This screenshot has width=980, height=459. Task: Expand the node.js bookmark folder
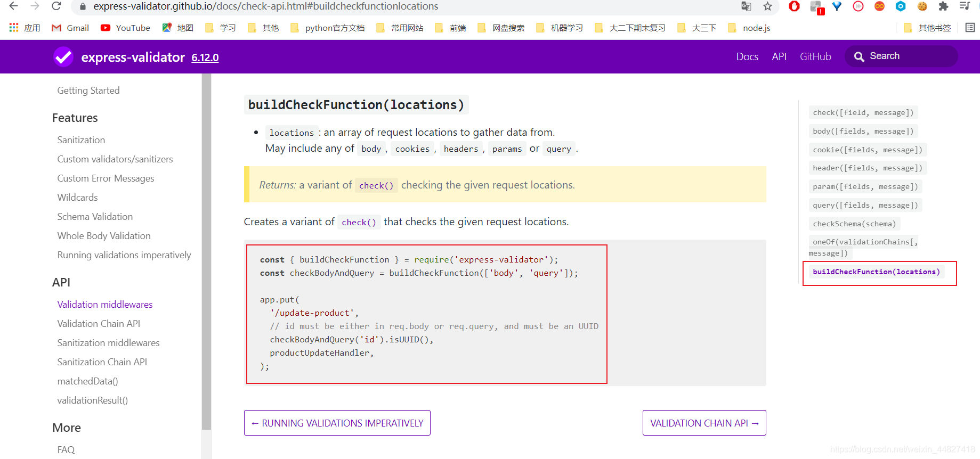point(749,28)
